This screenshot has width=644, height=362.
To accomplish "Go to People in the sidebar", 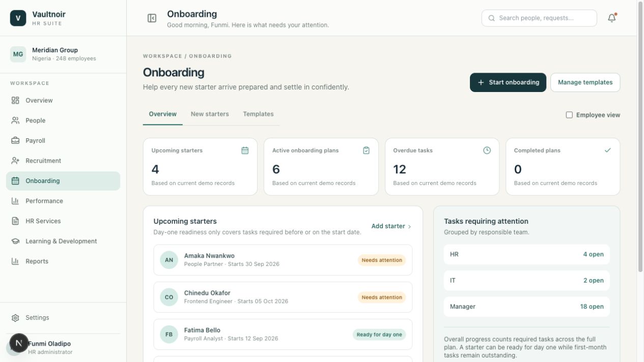I will [x=63, y=120].
